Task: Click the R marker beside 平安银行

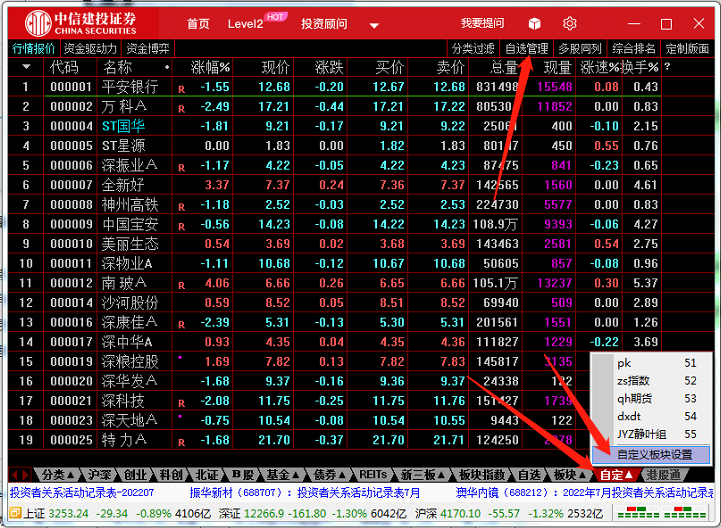Action: click(x=182, y=88)
